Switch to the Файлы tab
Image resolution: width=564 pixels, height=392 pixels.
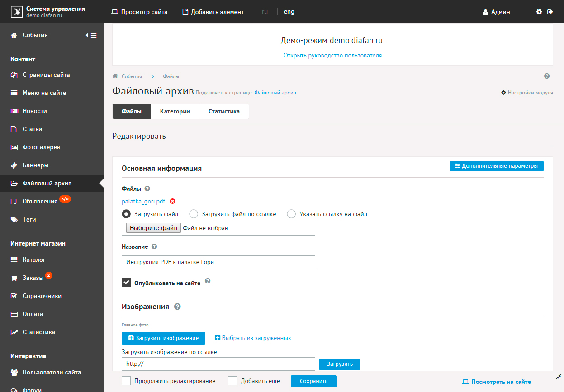[132, 111]
